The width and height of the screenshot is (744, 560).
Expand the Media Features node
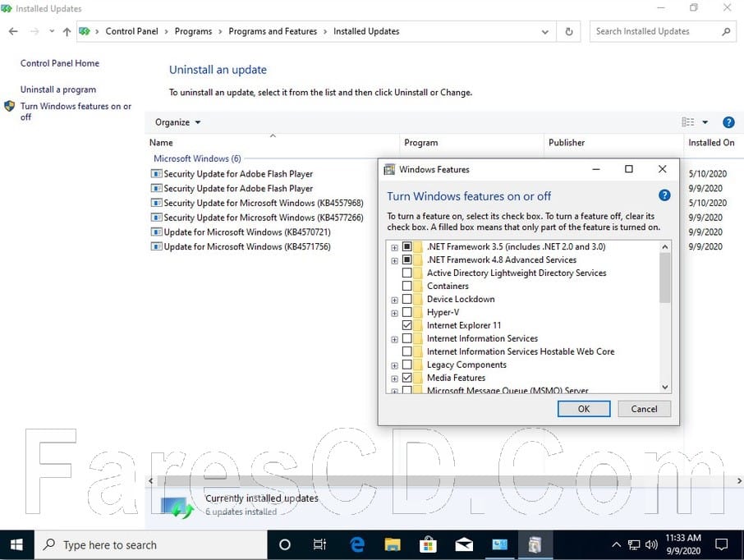click(394, 379)
